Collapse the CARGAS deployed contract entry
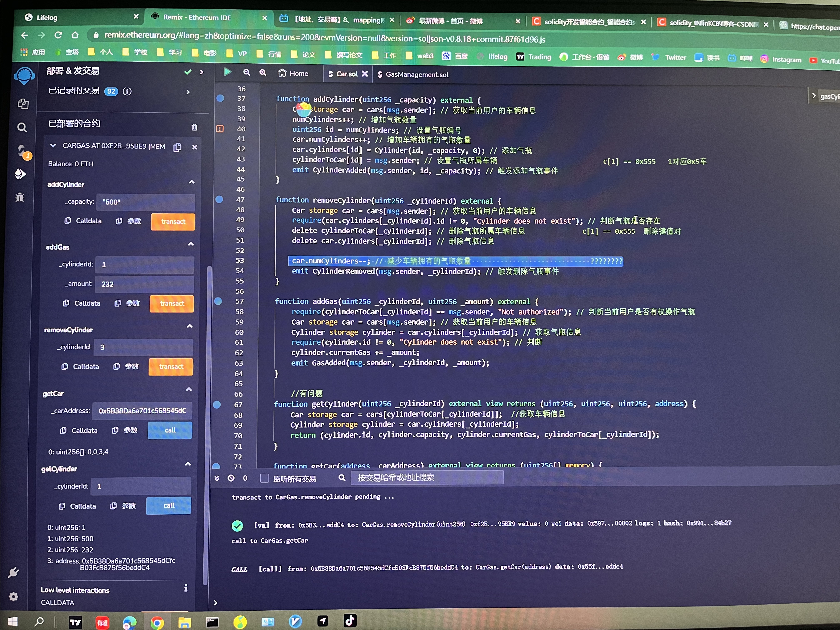The image size is (840, 630). pos(53,145)
